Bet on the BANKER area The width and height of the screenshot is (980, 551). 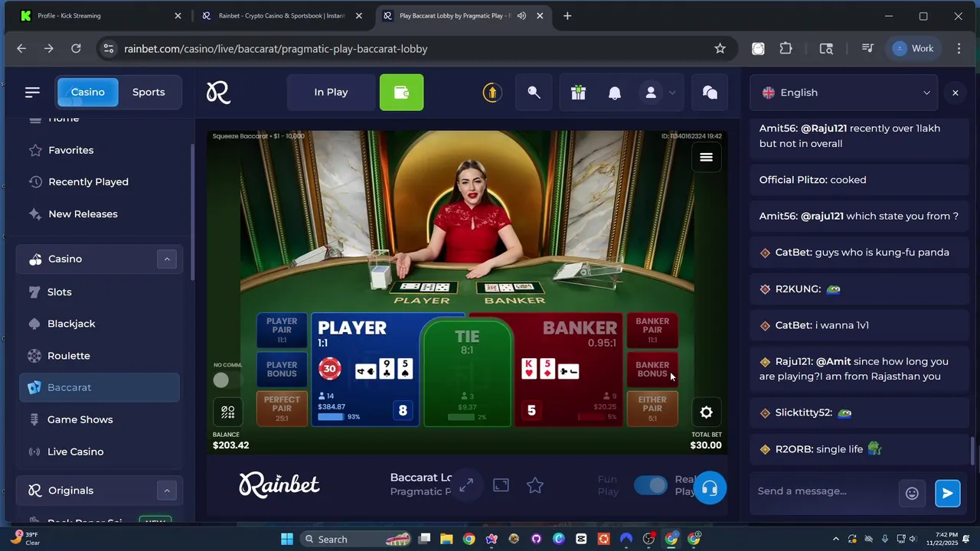pyautogui.click(x=569, y=370)
